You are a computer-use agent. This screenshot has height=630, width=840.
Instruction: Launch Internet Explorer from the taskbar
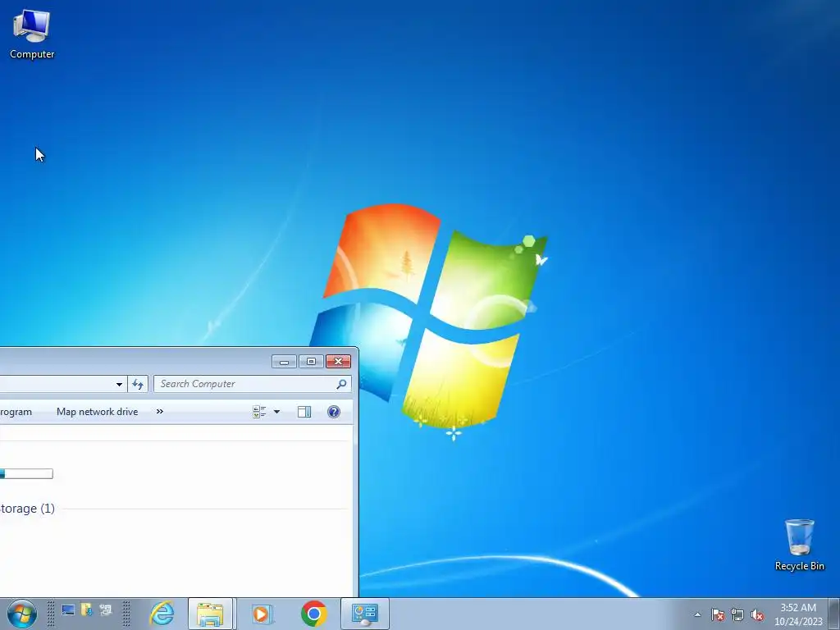(x=162, y=614)
